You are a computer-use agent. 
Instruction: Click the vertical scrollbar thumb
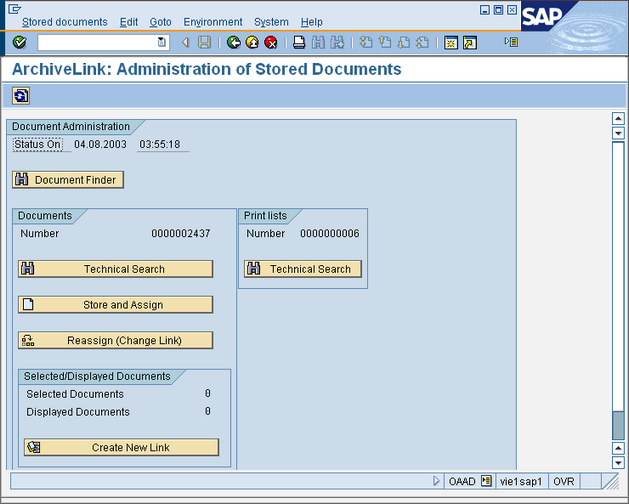(x=618, y=423)
